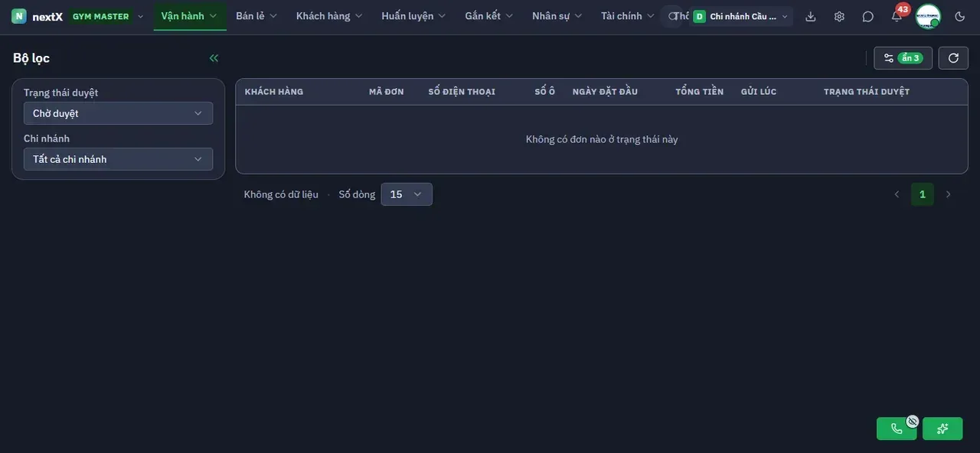Open the Bán lẻ menu
This screenshot has width=980, height=453.
(256, 16)
